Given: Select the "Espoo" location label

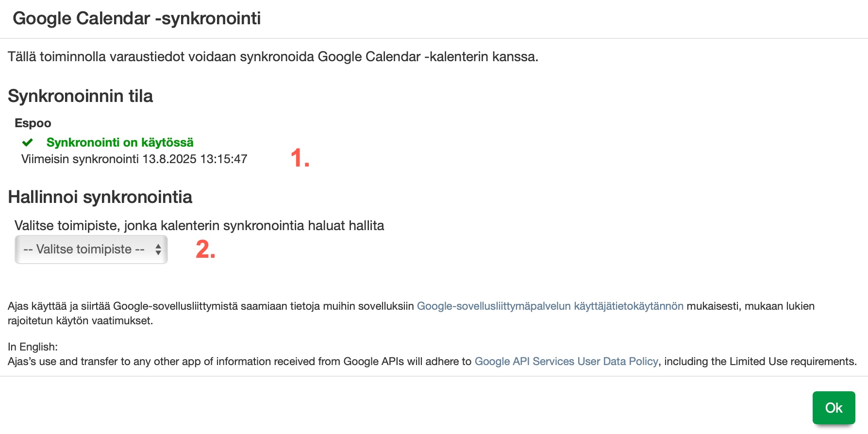Looking at the screenshot, I should click(x=33, y=123).
